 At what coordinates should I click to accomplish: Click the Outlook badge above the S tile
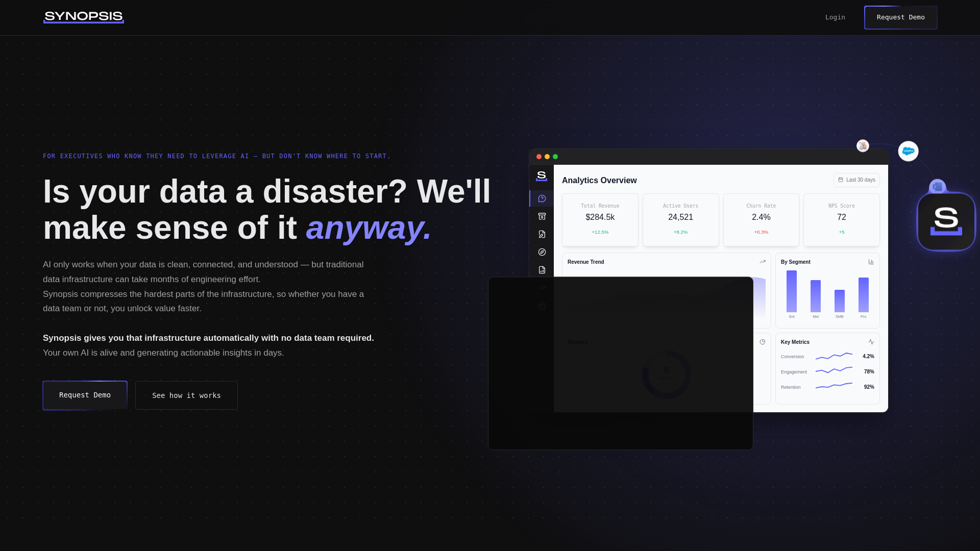pos(938,187)
